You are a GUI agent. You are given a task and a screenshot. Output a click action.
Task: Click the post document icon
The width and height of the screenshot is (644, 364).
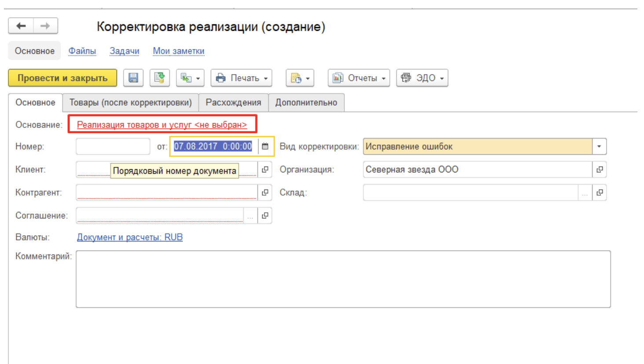point(160,78)
